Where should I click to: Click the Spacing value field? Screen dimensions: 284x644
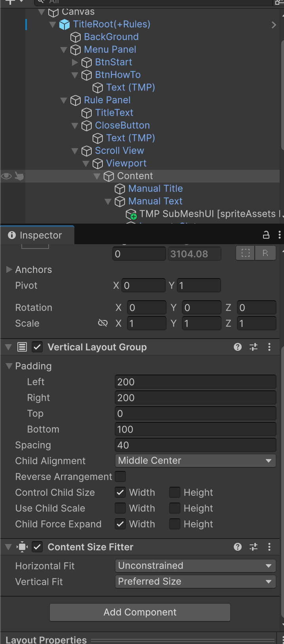195,445
